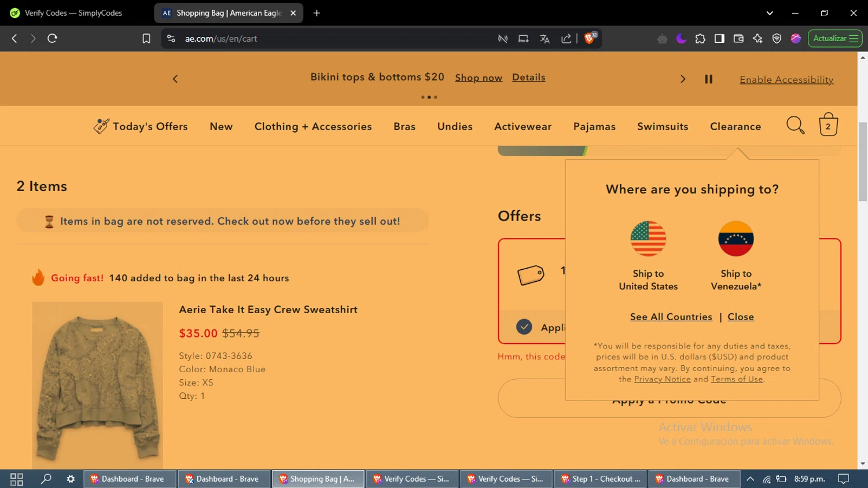Reload the page
This screenshot has width=868, height=488.
point(52,38)
